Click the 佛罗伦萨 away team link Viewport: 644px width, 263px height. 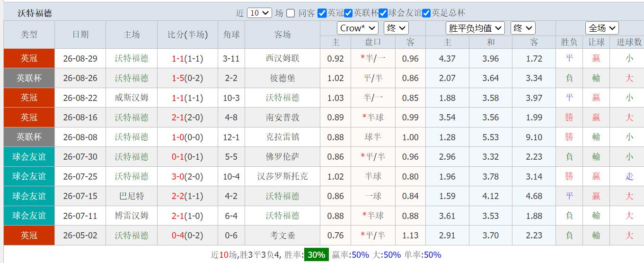tap(282, 157)
